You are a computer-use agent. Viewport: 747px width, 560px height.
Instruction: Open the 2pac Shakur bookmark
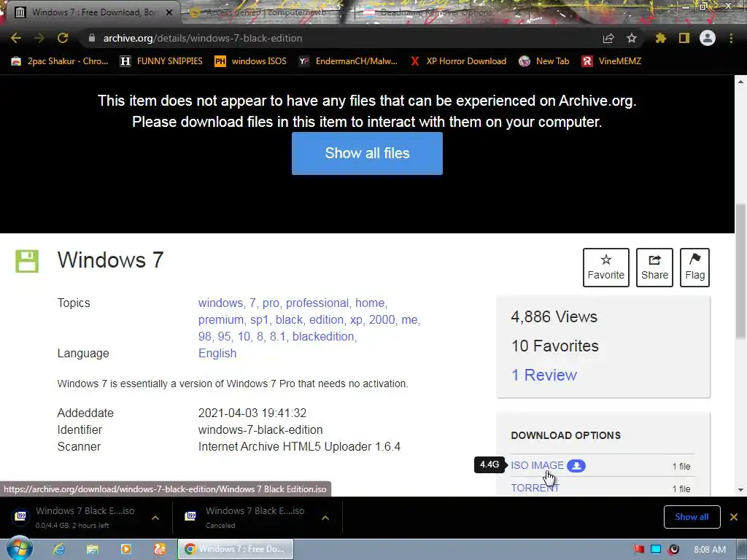point(60,61)
